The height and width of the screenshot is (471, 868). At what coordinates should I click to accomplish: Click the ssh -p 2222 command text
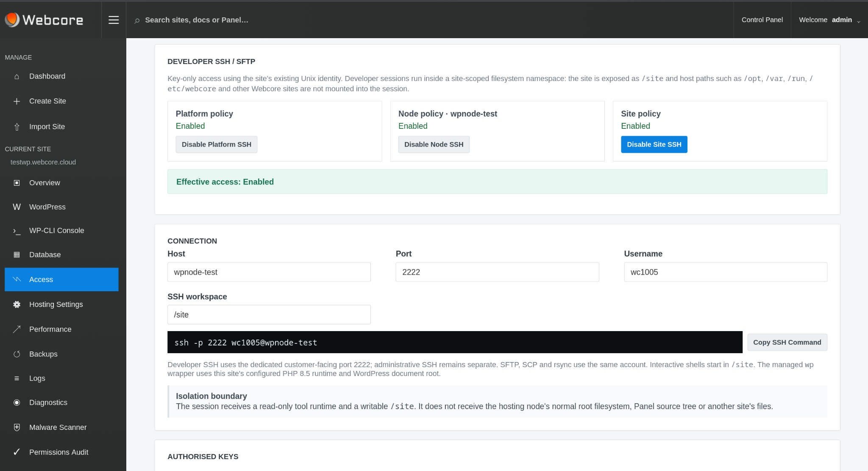point(246,343)
